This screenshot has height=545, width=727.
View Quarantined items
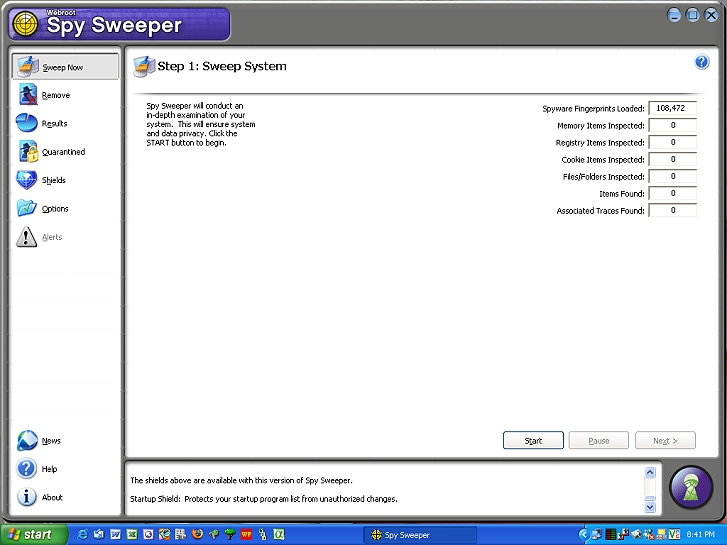51,151
